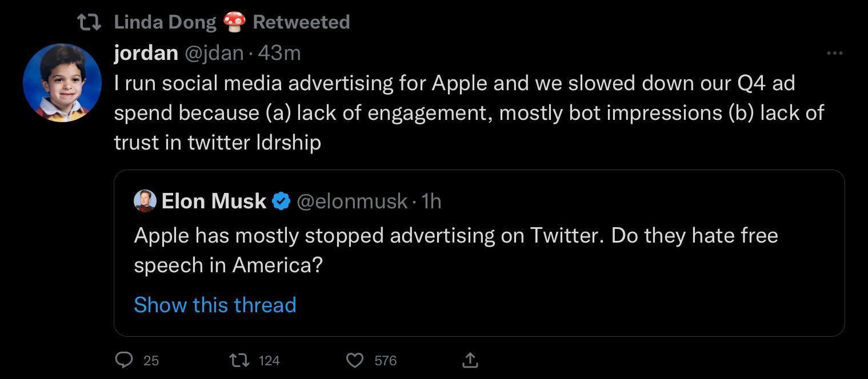Retweet jordan's tweet using the retweet icon

click(238, 360)
